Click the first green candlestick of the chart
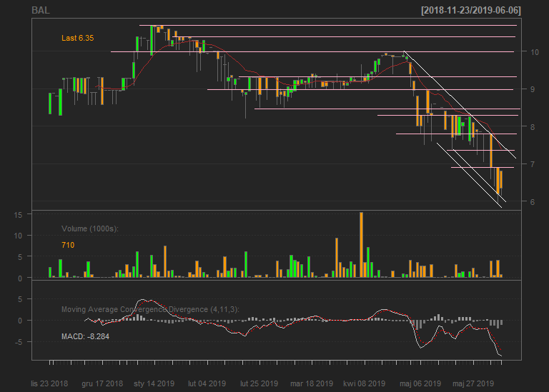This screenshot has height=392, width=549. 50,104
